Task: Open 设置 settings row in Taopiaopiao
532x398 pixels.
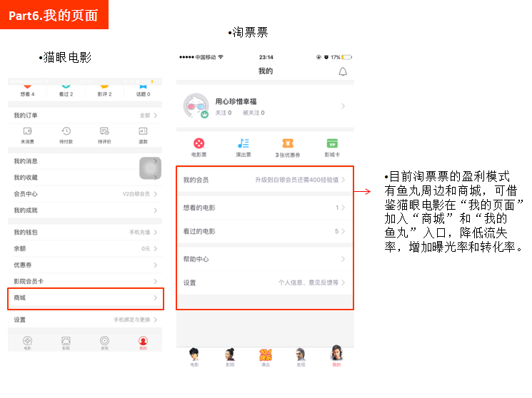Action: point(265,282)
